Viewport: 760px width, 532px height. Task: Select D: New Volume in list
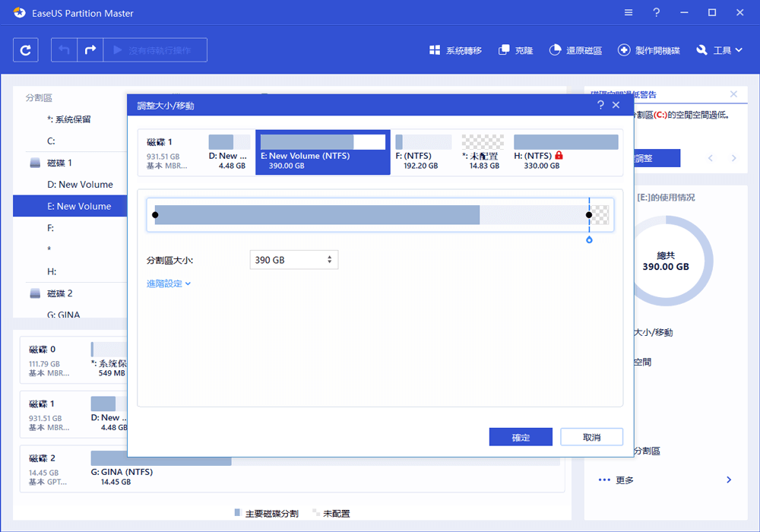pyautogui.click(x=80, y=185)
